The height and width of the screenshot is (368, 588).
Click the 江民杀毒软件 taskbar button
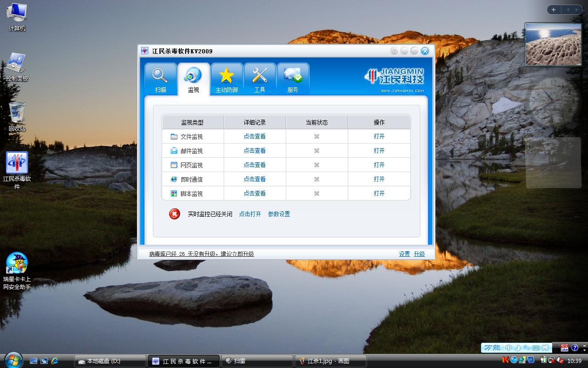[184, 361]
